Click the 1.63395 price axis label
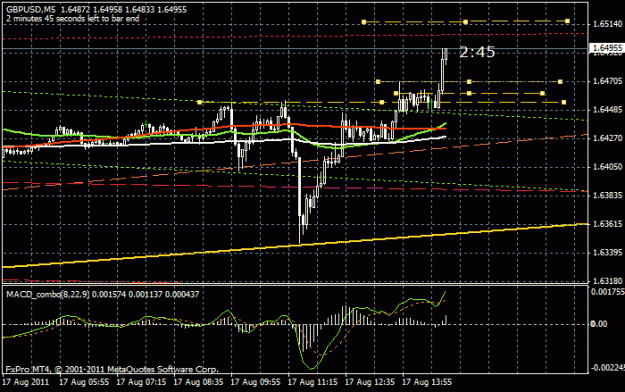Viewport: 625px width, 392px height. tap(607, 252)
